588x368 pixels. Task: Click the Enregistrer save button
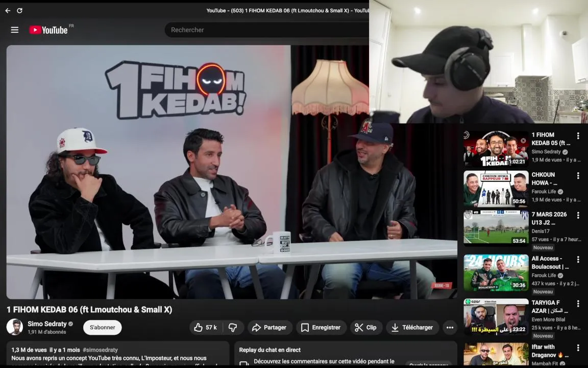click(x=321, y=328)
